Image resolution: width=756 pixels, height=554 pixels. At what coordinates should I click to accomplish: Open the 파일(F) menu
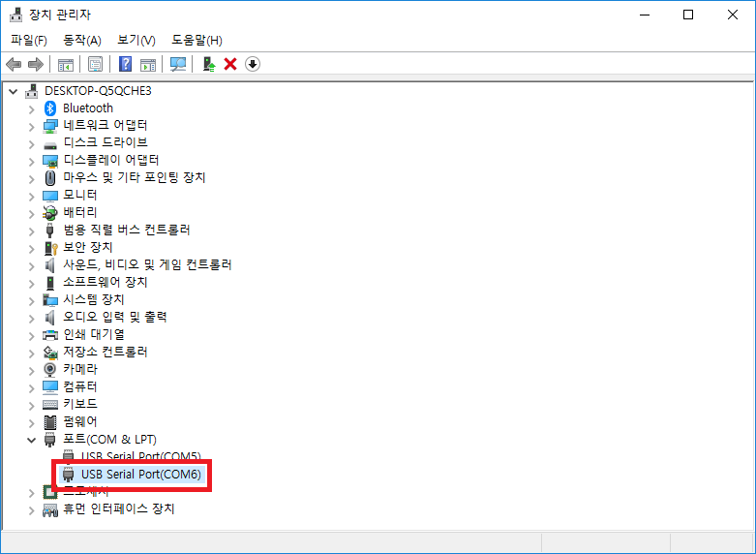point(28,40)
